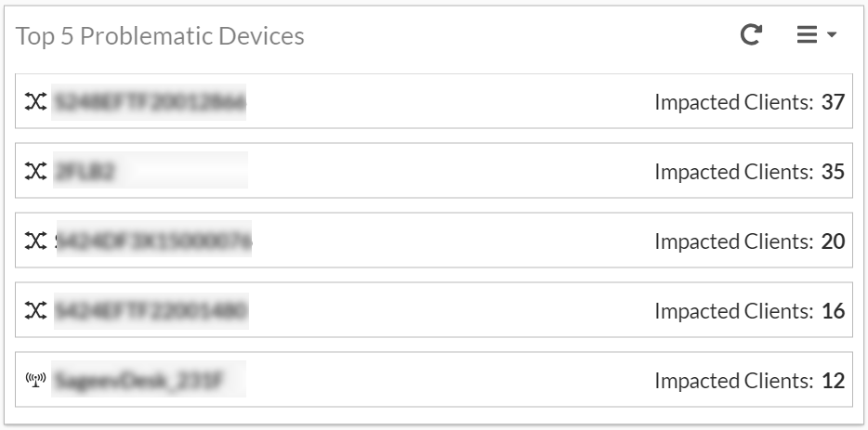Click access point icon in 12-clients row
868x430 pixels.
35,380
